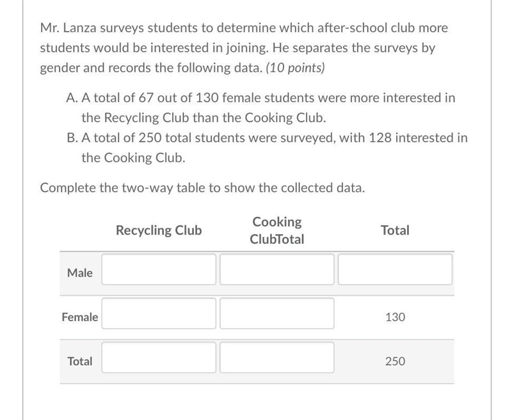The height and width of the screenshot is (420, 512).
Task: Focus the Female Cooking Club input field
Action: (277, 313)
